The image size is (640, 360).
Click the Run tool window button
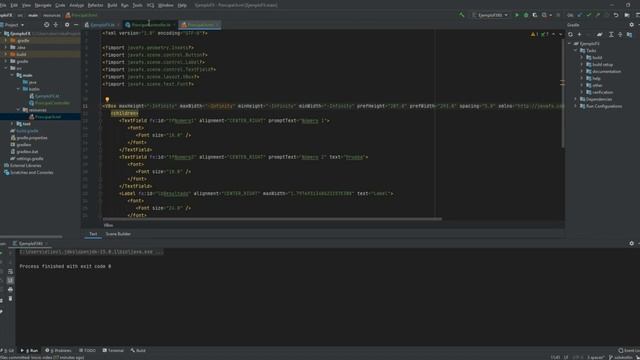pos(29,350)
